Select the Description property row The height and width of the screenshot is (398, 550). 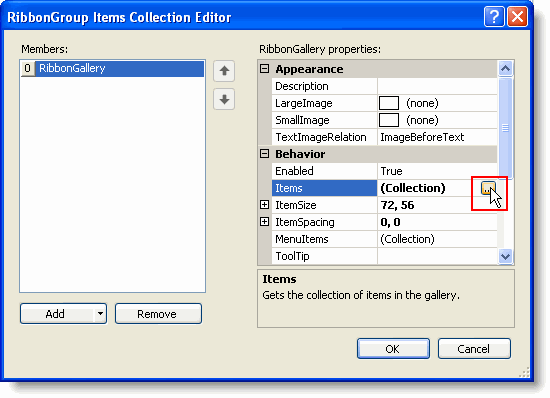[384, 86]
